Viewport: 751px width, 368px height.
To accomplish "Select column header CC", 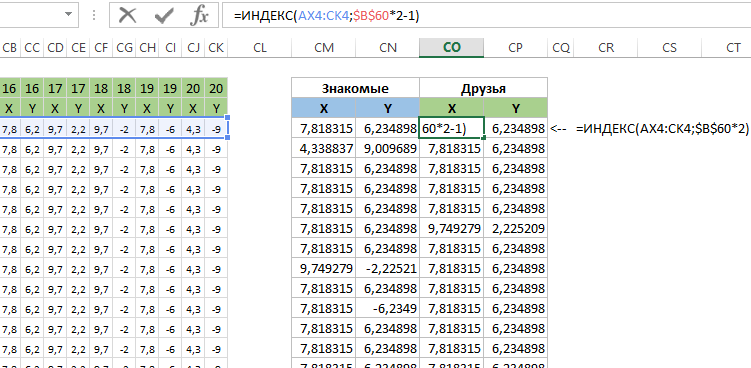I will pos(32,47).
